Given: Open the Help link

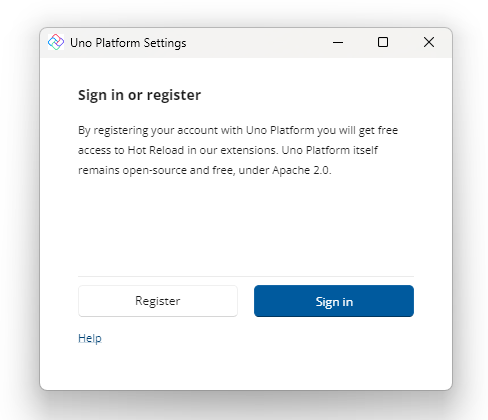Looking at the screenshot, I should pyautogui.click(x=90, y=338).
